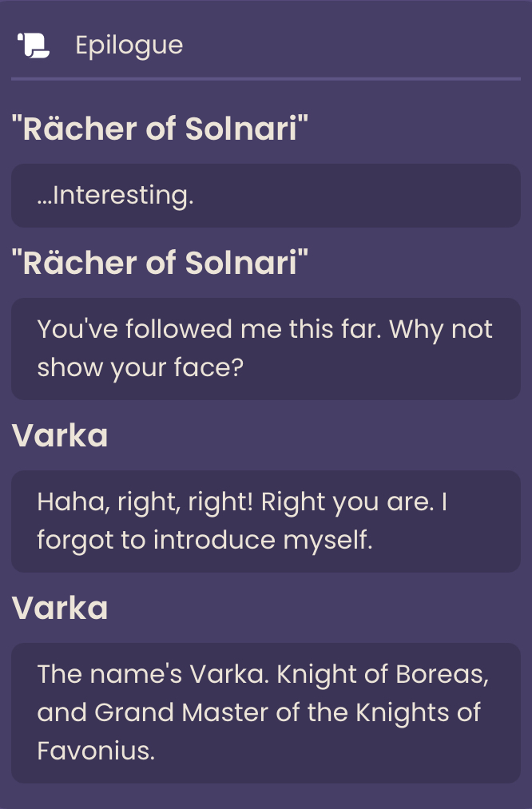Viewport: 532px width, 809px height.
Task: Select the "Haha, right, right!" dialogue box
Action: [266, 521]
